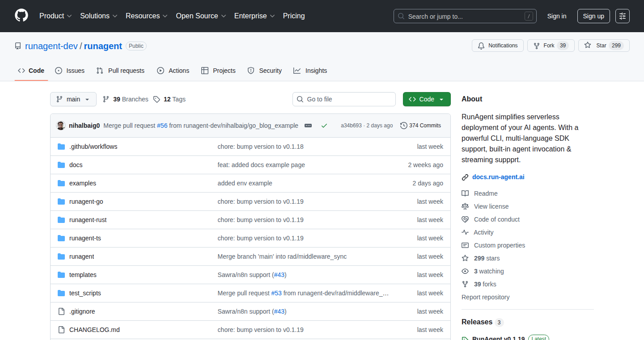Image resolution: width=644 pixels, height=340 pixels.
Task: Click the folder icon for runagent-go
Action: [x=61, y=201]
